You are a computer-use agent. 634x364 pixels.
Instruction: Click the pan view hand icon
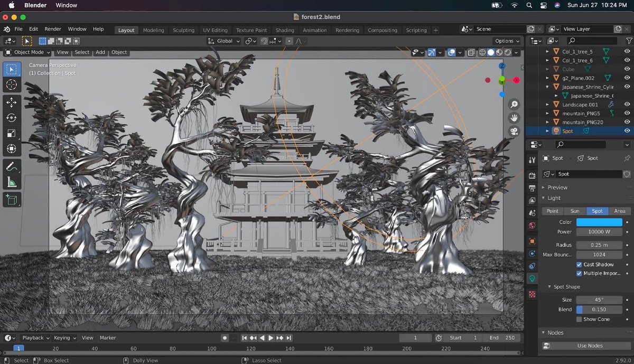click(x=514, y=118)
